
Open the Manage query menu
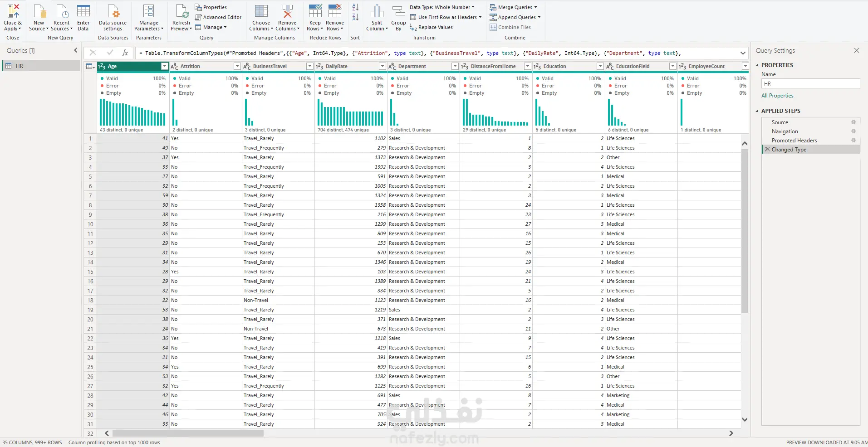[x=211, y=27]
